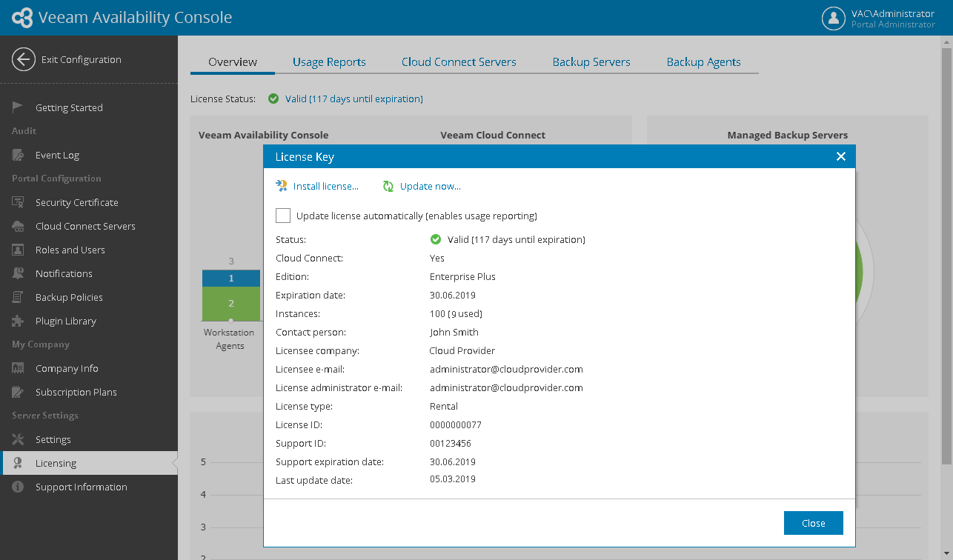Click the Getting Started flag icon
The image size is (953, 560).
tap(19, 107)
